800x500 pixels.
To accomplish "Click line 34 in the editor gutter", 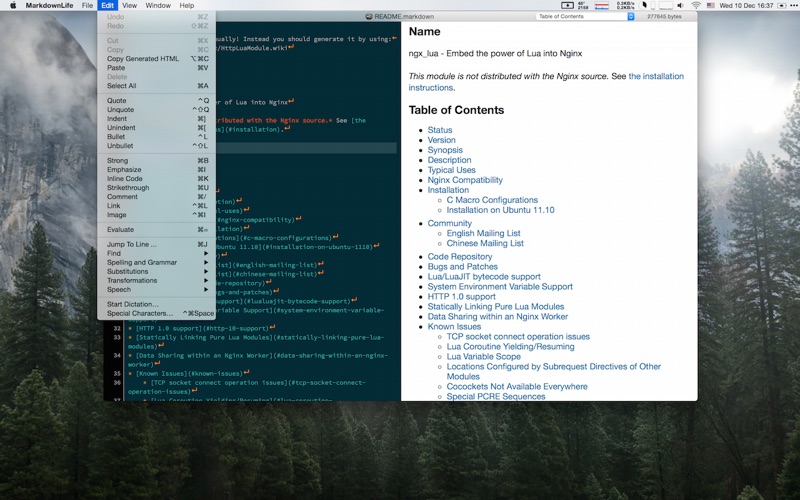I will (117, 353).
